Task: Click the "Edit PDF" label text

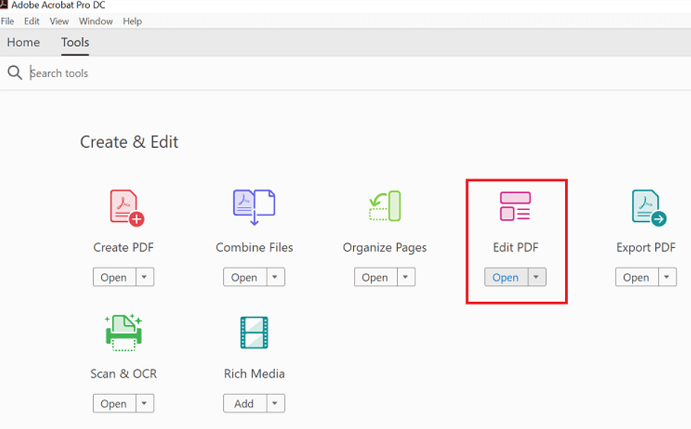Action: click(x=516, y=247)
